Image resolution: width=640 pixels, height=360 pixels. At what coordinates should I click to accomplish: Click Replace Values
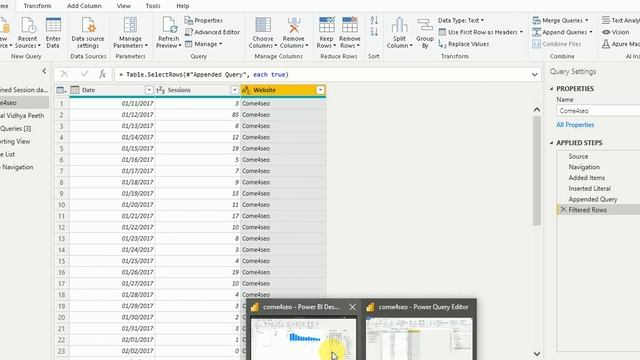coord(463,44)
